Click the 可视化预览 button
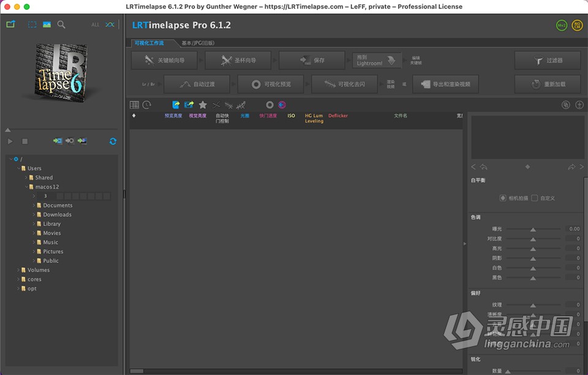 270,85
